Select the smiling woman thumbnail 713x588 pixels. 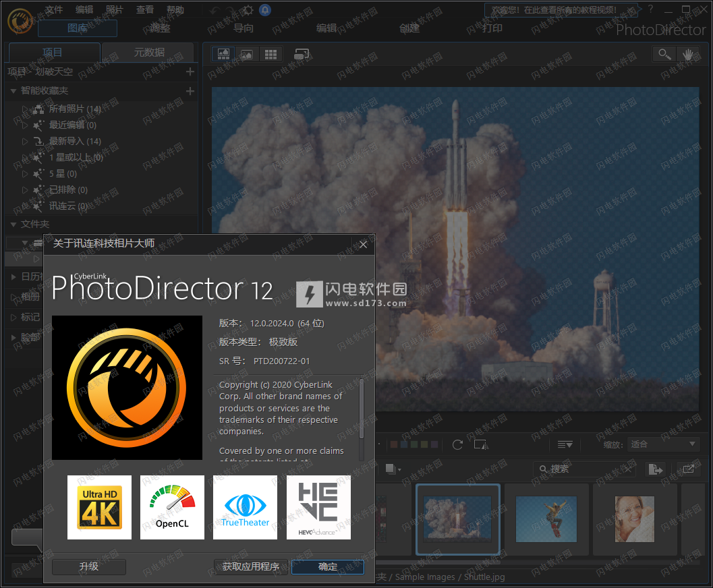click(x=635, y=519)
